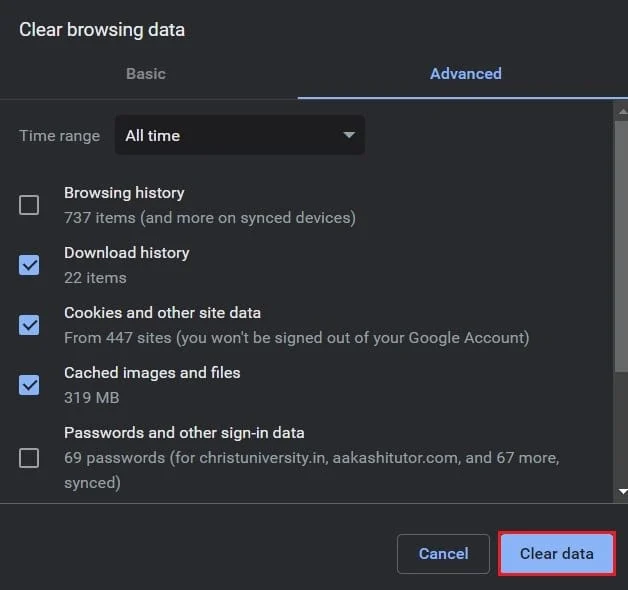The height and width of the screenshot is (590, 628).
Task: Click the Clear data button
Action: (556, 554)
